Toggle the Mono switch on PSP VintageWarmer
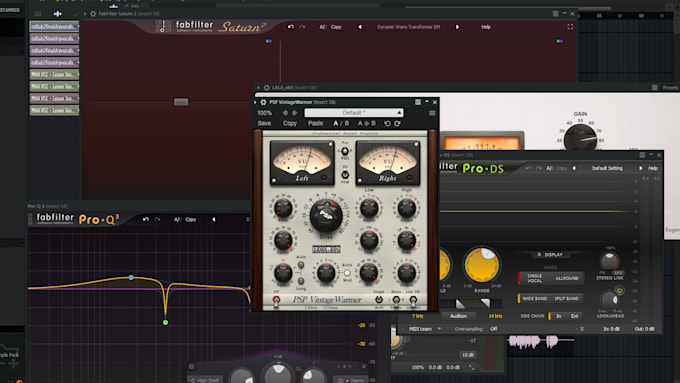Viewport: 680px width, 383px height. point(396,300)
